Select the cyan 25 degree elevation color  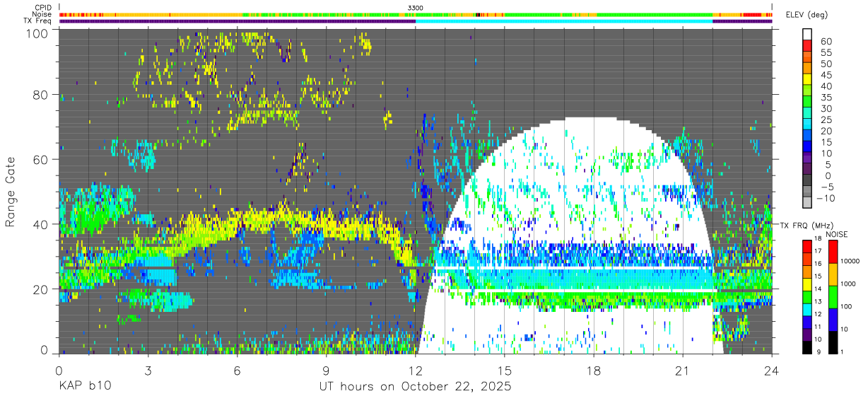[807, 124]
